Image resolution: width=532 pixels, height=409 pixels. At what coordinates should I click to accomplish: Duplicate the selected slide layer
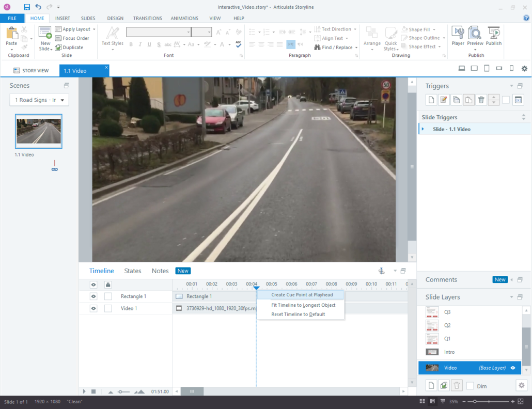tap(444, 385)
